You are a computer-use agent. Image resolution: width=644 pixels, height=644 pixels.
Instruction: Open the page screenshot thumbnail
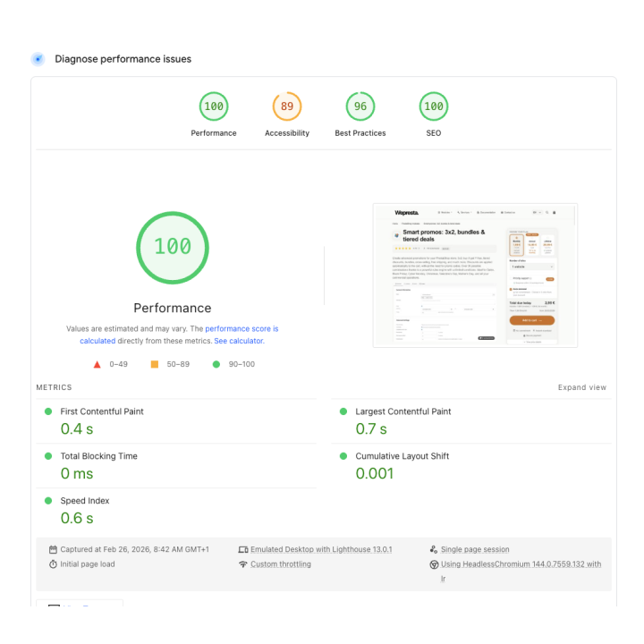[475, 275]
